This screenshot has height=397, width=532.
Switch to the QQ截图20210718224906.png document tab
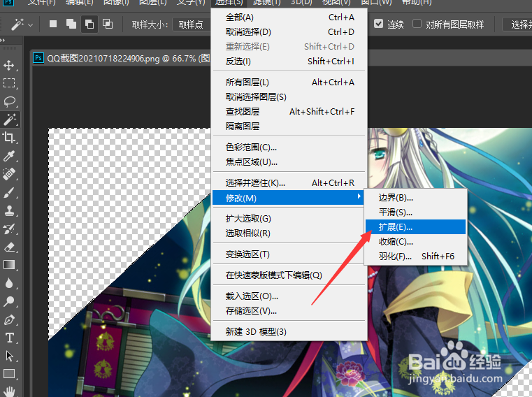(122, 59)
